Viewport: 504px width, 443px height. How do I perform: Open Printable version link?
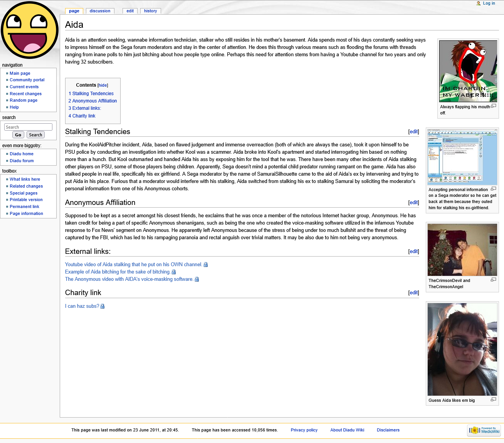pyautogui.click(x=26, y=200)
